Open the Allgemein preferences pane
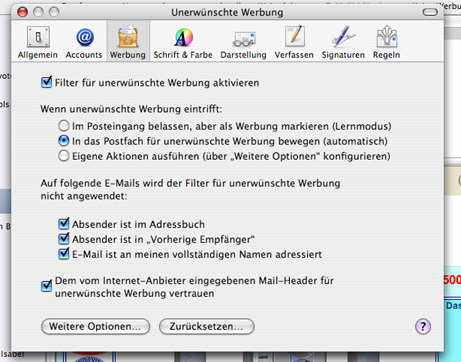461x362 pixels. (38, 43)
